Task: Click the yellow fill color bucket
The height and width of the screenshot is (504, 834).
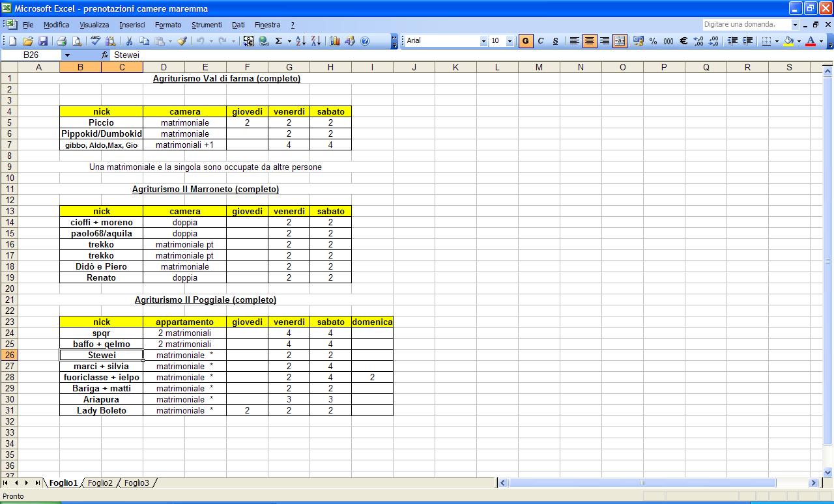Action: coord(788,41)
